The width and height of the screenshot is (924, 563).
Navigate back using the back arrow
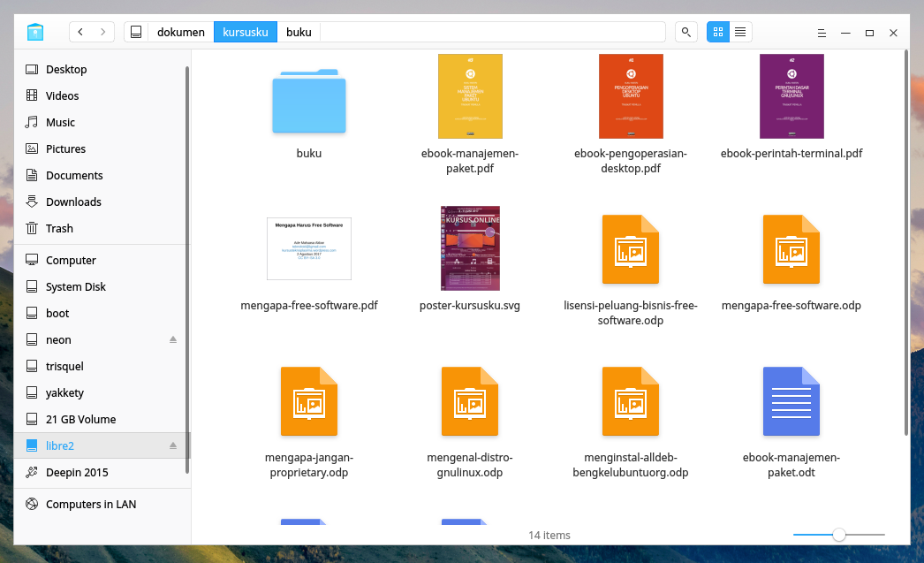[80, 31]
